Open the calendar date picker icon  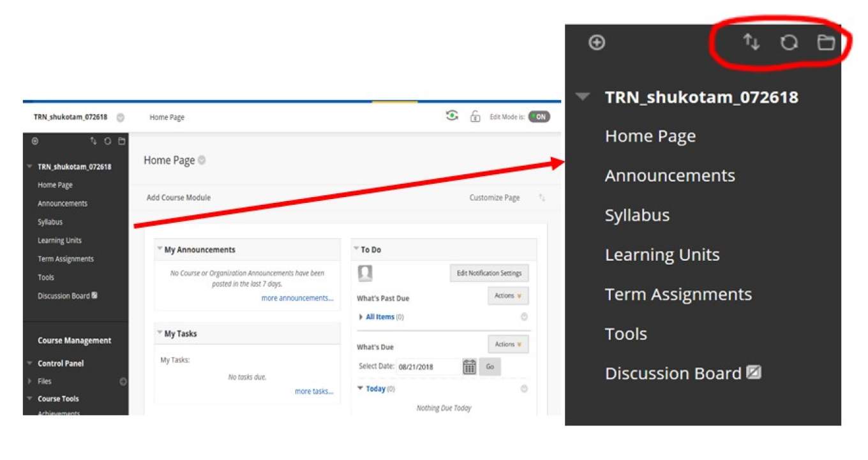pyautogui.click(x=469, y=367)
